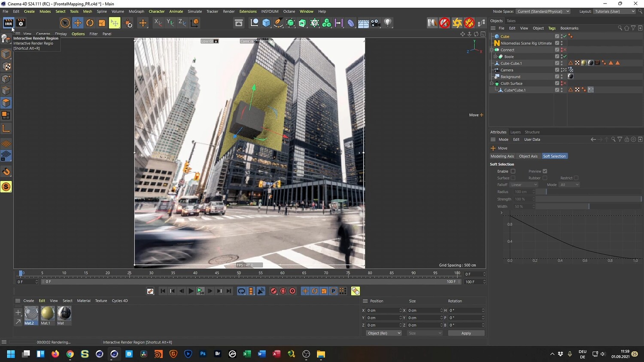
Task: Toggle parameter (P) keyframe recording icon
Action: 333,291
